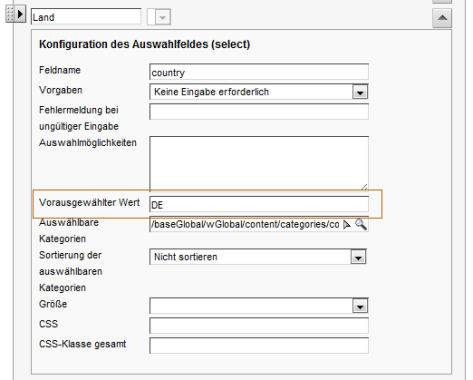This screenshot has width=473, height=380.
Task: Click the up arrow button at right
Action: point(442,17)
